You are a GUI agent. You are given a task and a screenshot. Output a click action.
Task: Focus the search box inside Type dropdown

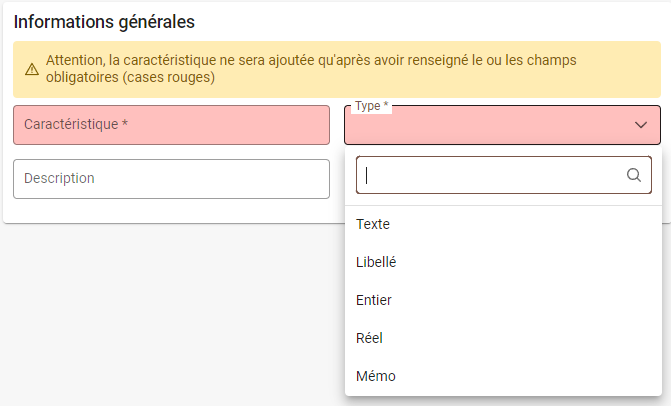(x=504, y=175)
